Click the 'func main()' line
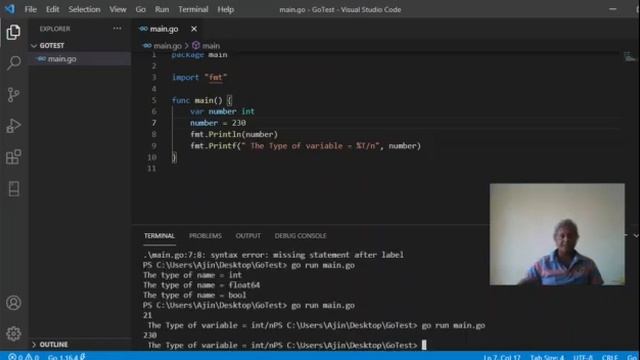Image resolution: width=640 pixels, height=360 pixels. [x=202, y=100]
